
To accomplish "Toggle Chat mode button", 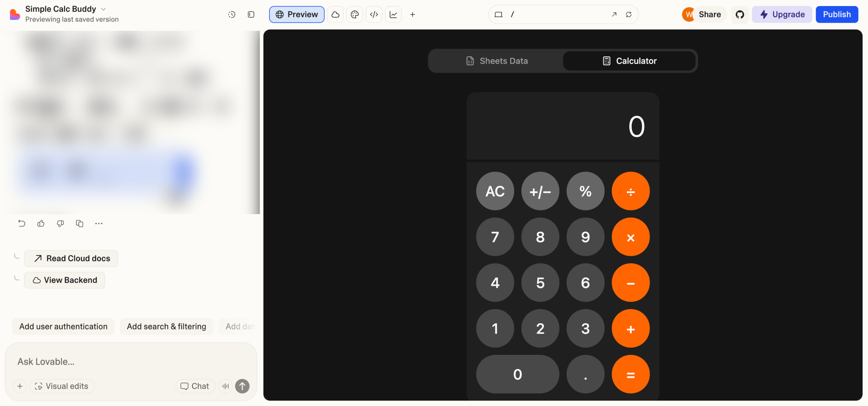I will [195, 386].
